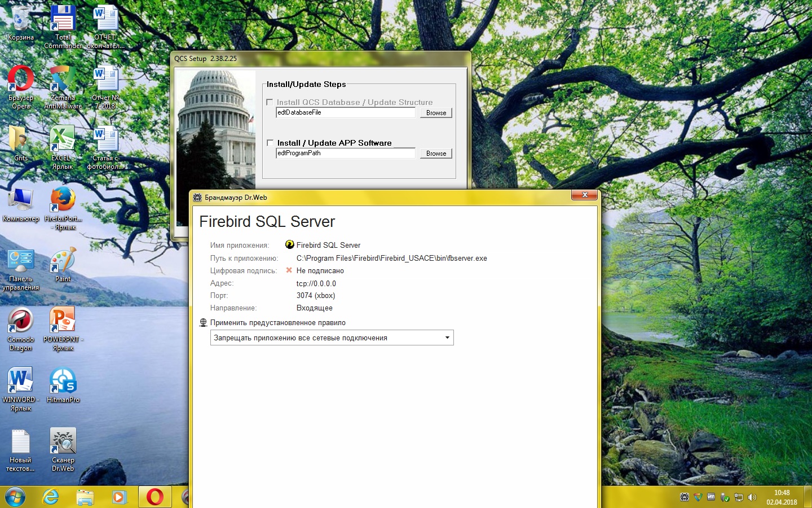812x508 pixels.
Task: Click the port value 3074 (xbox)
Action: coord(316,296)
